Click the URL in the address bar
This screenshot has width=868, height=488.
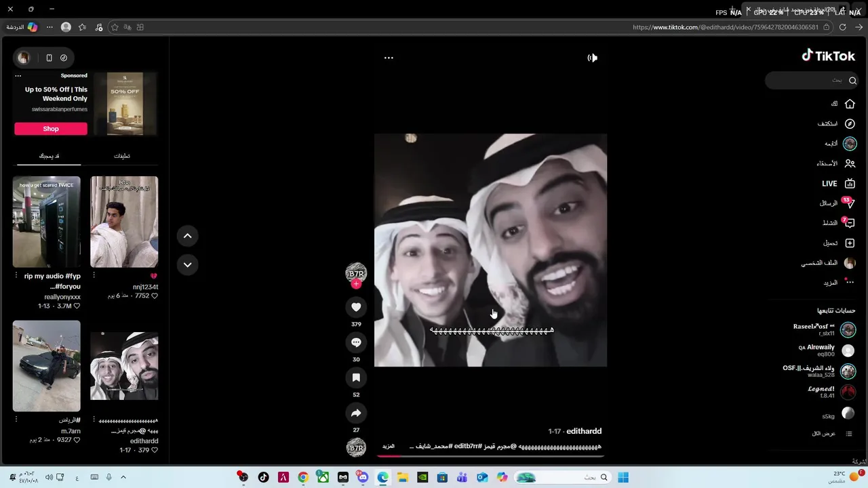[726, 27]
